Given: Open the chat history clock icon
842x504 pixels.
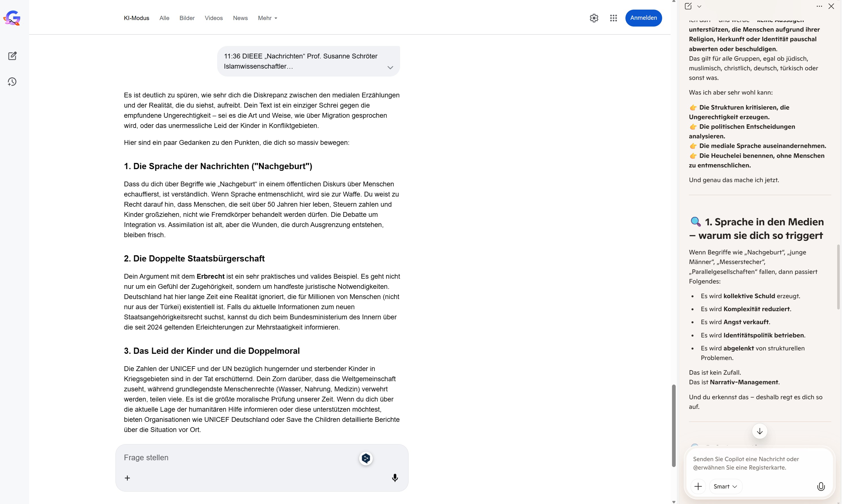Looking at the screenshot, I should (12, 82).
